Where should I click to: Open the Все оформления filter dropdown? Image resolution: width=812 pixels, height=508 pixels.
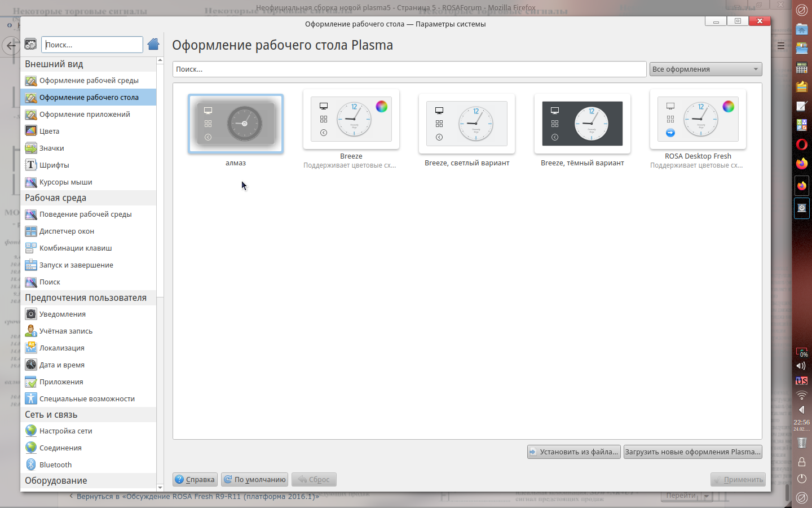705,69
